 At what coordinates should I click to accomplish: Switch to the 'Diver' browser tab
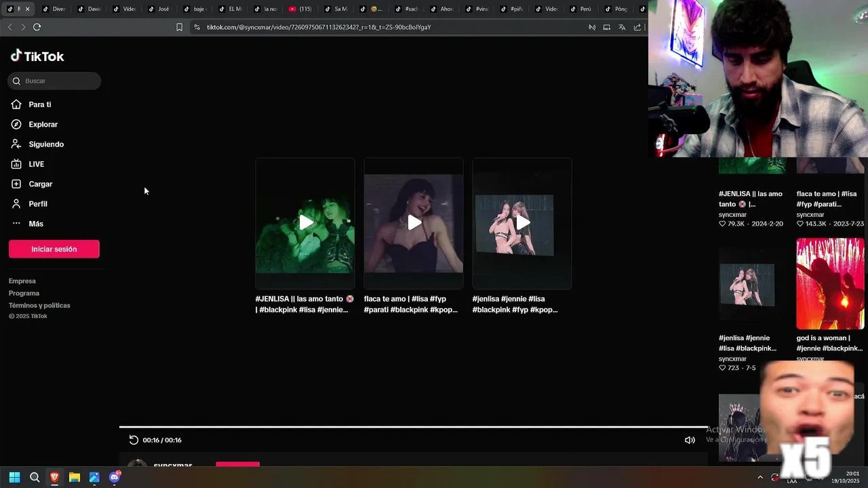(54, 9)
